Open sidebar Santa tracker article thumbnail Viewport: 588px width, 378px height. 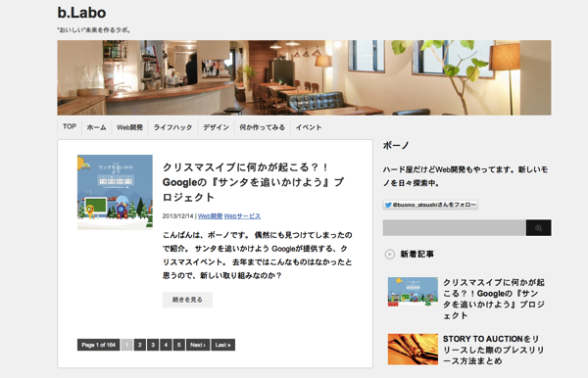pyautogui.click(x=413, y=292)
